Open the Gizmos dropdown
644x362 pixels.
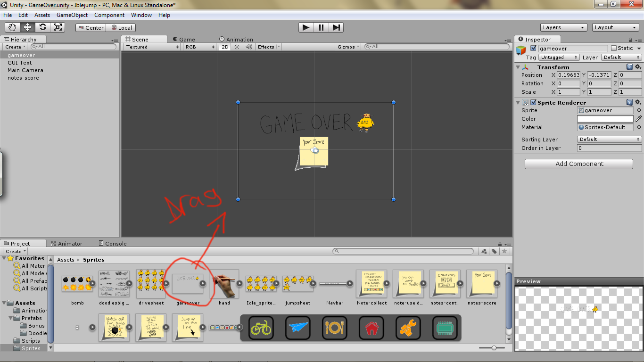[x=349, y=47]
